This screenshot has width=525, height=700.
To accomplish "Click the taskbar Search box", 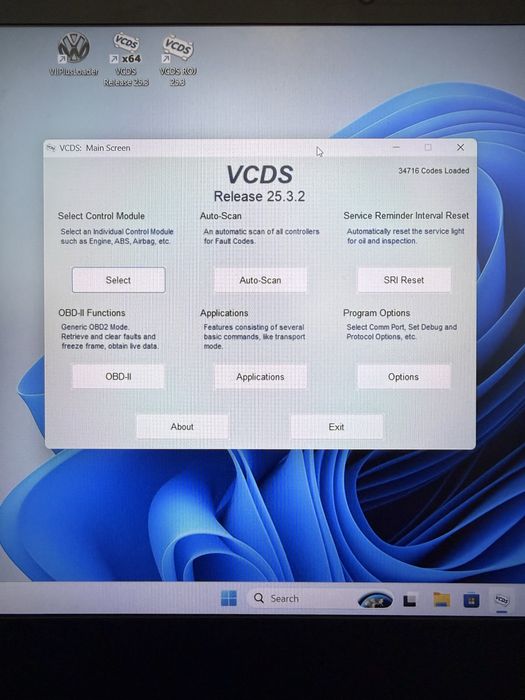I will point(319,598).
